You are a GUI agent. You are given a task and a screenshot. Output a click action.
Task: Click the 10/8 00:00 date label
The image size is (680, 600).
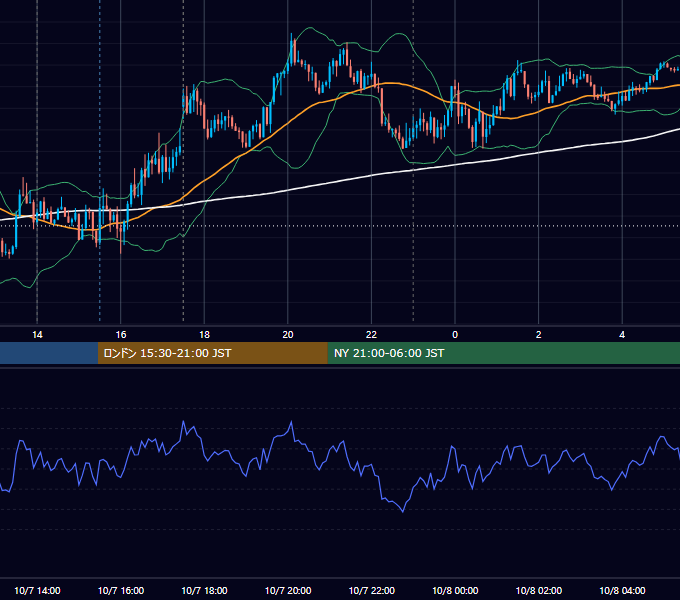point(455,590)
